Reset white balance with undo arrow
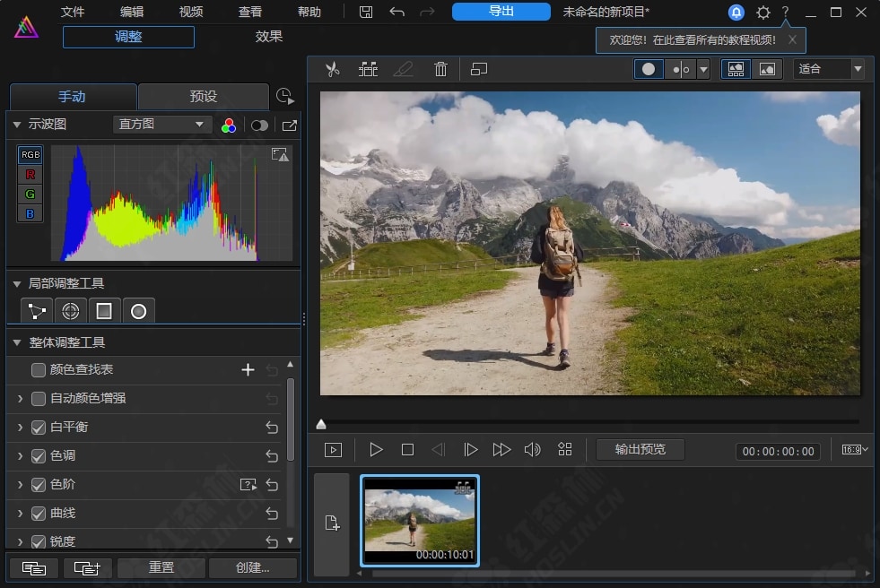880x588 pixels. [x=272, y=428]
